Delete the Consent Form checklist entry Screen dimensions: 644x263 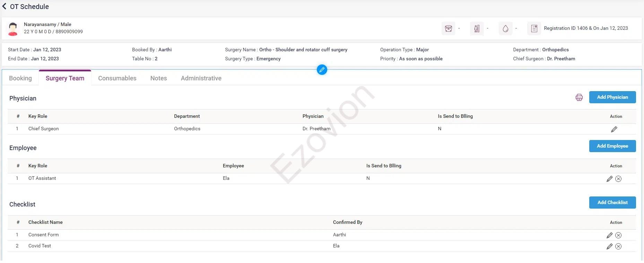[618, 235]
